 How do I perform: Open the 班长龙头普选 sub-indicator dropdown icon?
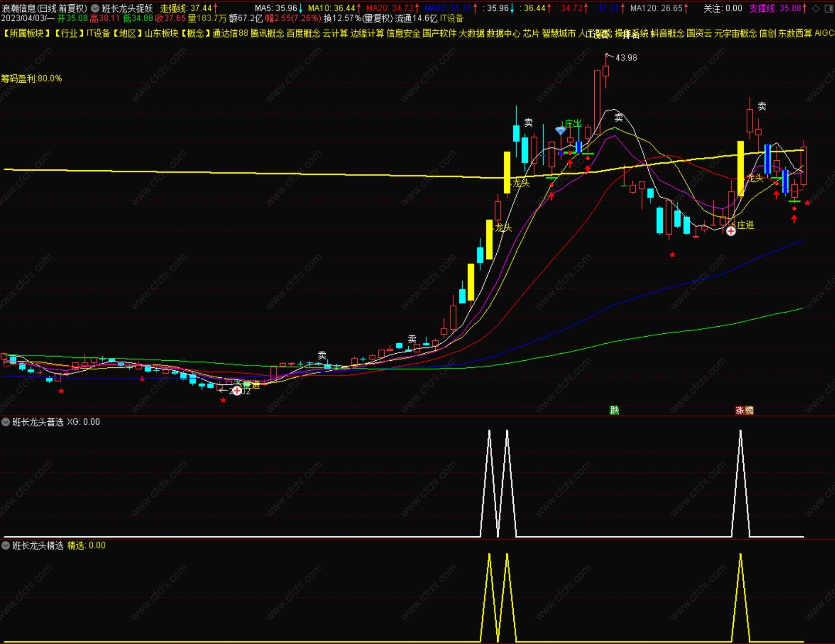(x=6, y=422)
